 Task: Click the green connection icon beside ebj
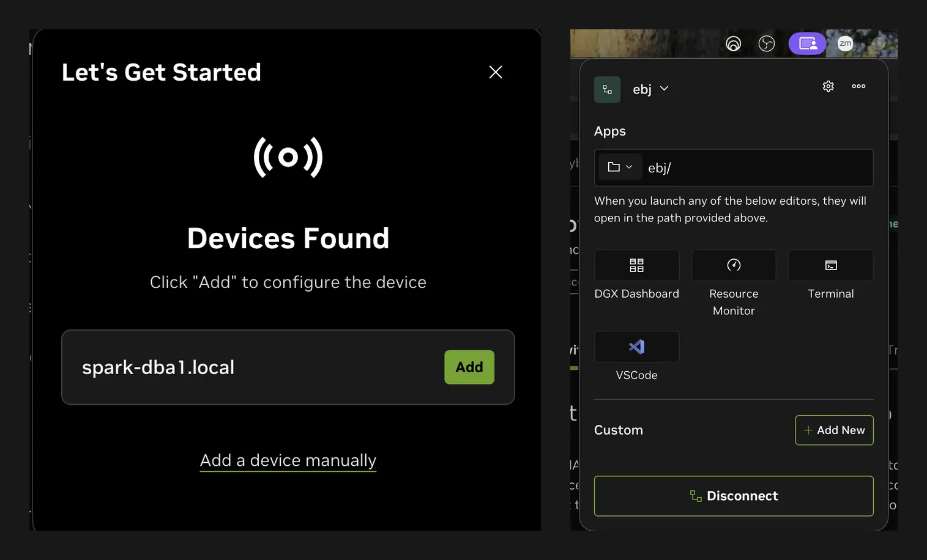pos(608,89)
